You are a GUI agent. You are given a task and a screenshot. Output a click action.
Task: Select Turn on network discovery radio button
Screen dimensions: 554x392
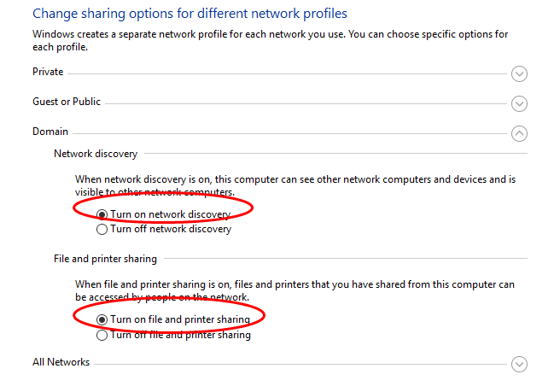click(102, 214)
